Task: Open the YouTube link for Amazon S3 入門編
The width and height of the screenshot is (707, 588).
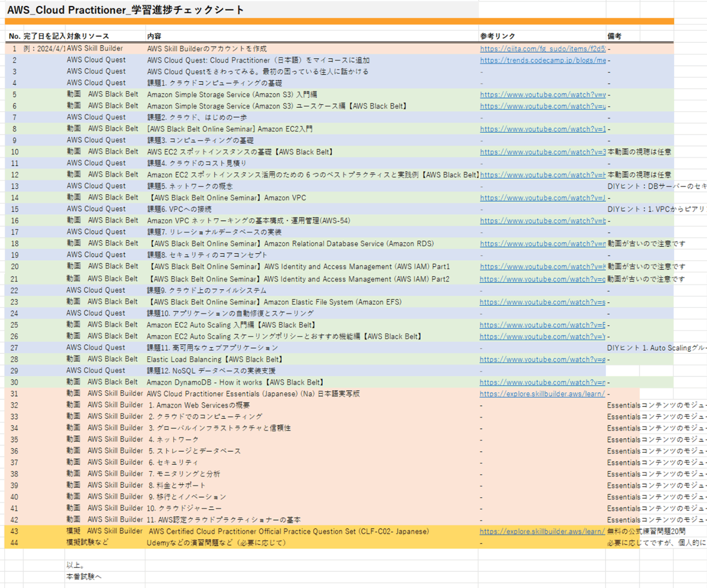Action: tap(543, 94)
